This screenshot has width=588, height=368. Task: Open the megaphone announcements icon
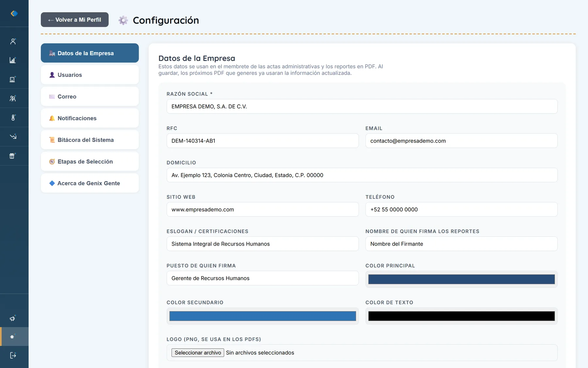pos(12,318)
